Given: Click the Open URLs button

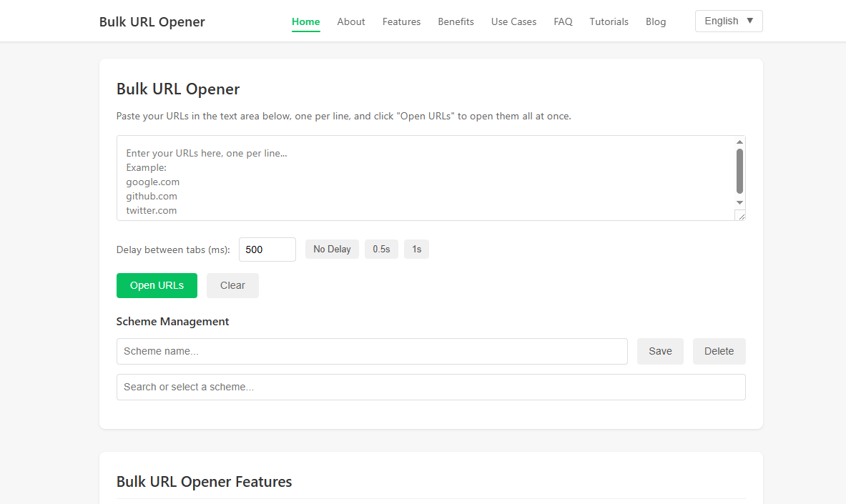Looking at the screenshot, I should tap(157, 285).
